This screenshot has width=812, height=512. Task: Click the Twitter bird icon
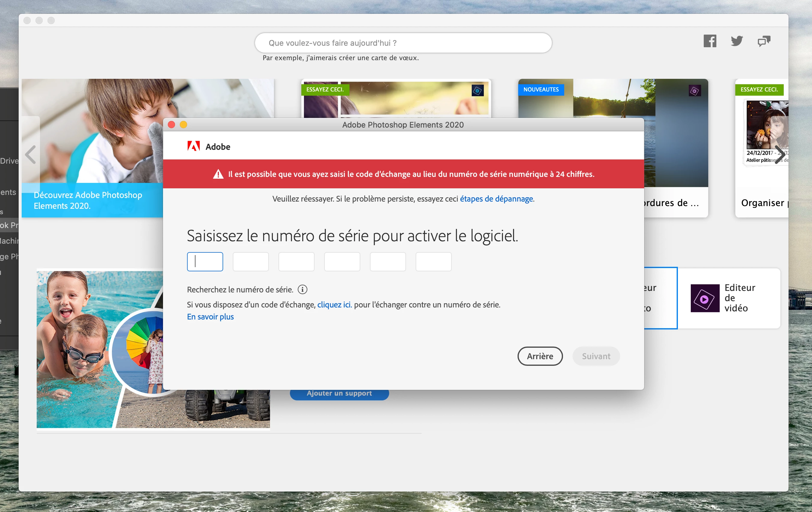point(737,41)
